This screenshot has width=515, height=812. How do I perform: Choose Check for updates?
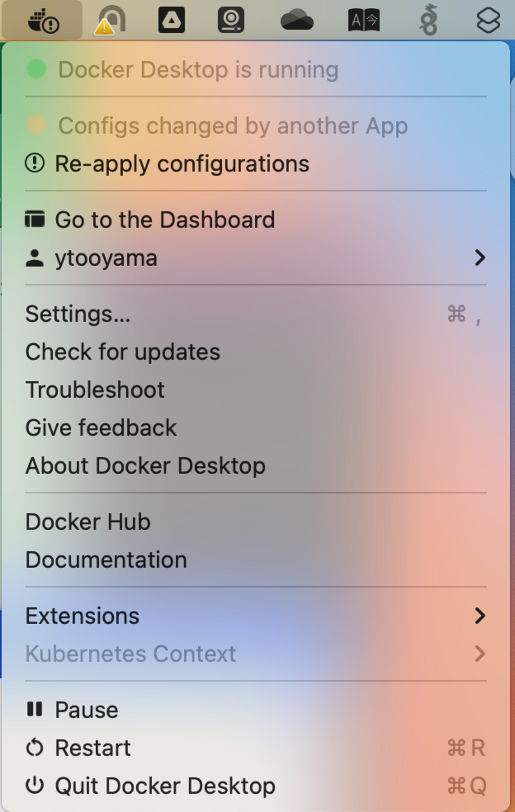click(x=123, y=352)
